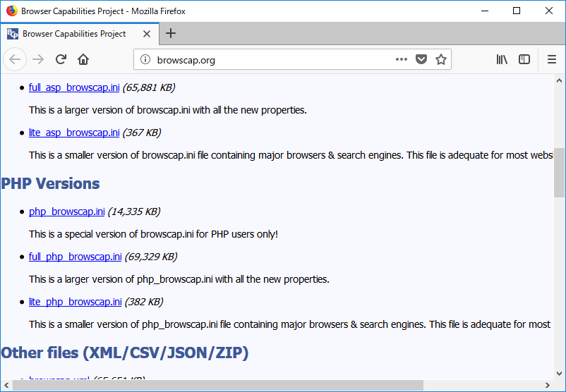Image resolution: width=566 pixels, height=392 pixels.
Task: Click text 'special version of browscap.ini for PHP'
Action: (147, 234)
